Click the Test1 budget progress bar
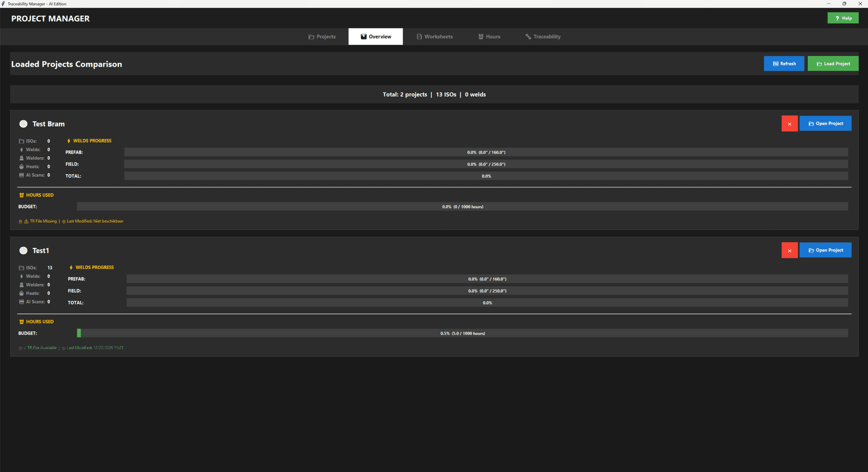868x472 pixels. [x=462, y=333]
